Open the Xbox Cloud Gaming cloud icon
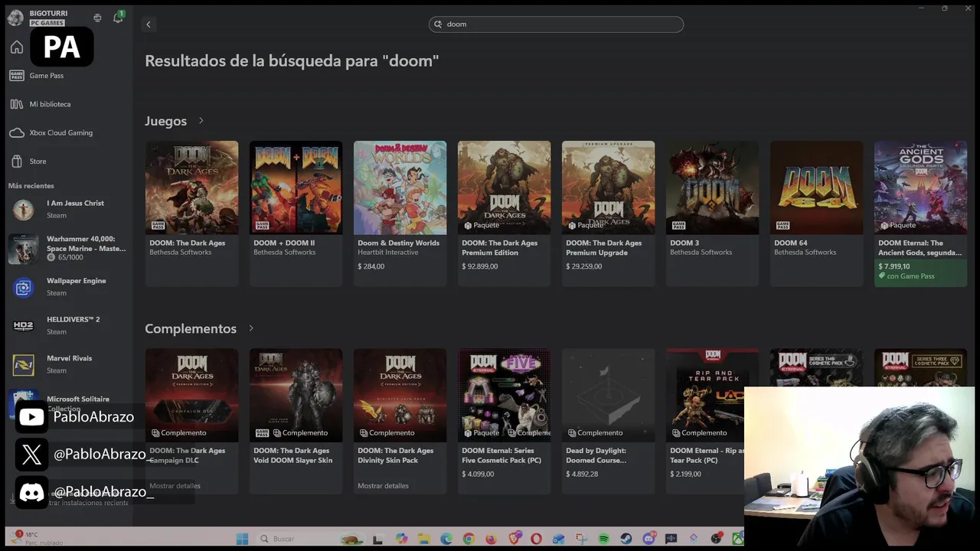The image size is (980, 551). (17, 132)
